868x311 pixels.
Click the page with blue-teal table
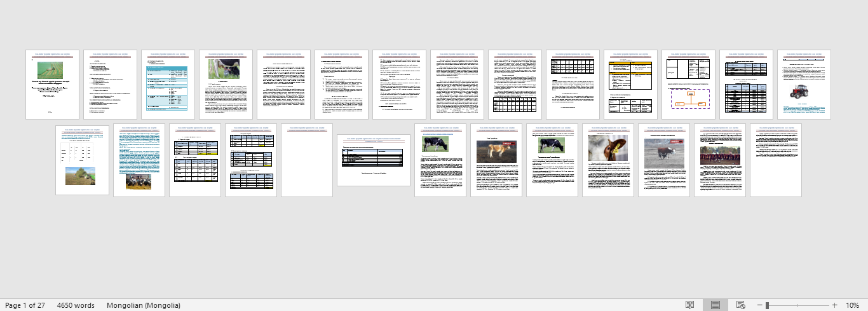click(x=168, y=85)
